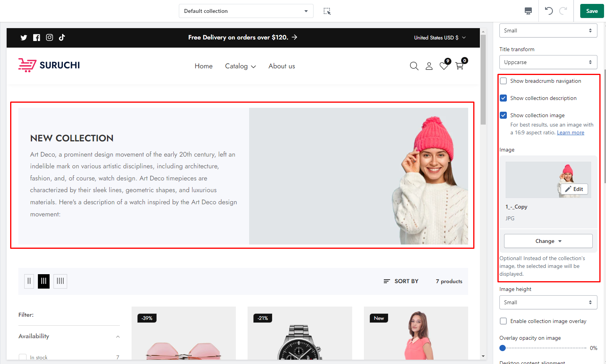Open the Twitter social link

(24, 37)
